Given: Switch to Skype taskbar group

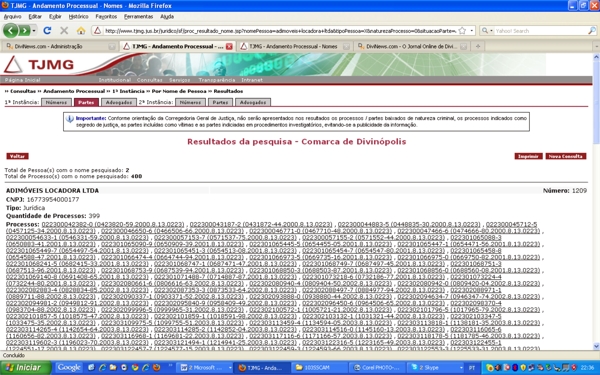Looking at the screenshot, I should 434,368.
